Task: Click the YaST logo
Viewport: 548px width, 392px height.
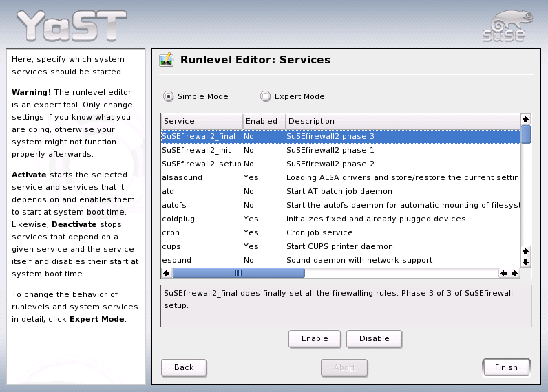Action: coord(72,25)
